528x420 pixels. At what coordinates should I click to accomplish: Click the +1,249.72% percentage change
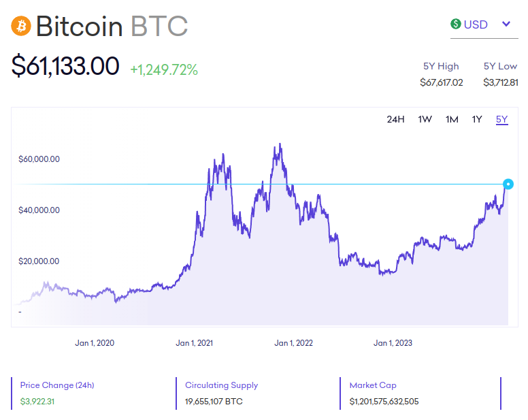tap(164, 69)
